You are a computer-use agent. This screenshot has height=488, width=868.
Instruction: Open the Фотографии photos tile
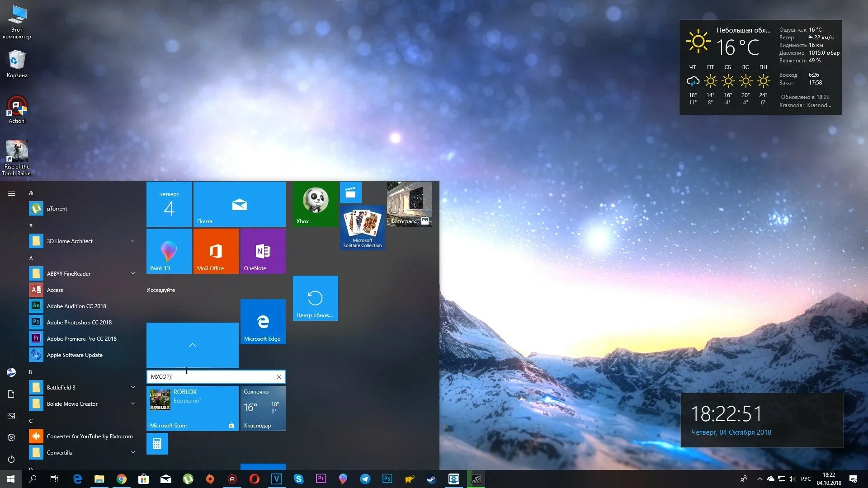(410, 204)
